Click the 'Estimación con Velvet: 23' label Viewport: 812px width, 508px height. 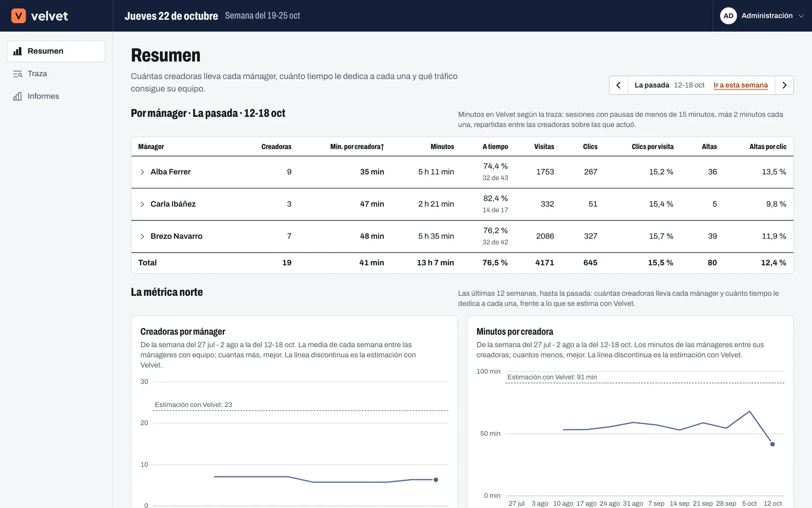[x=193, y=405]
